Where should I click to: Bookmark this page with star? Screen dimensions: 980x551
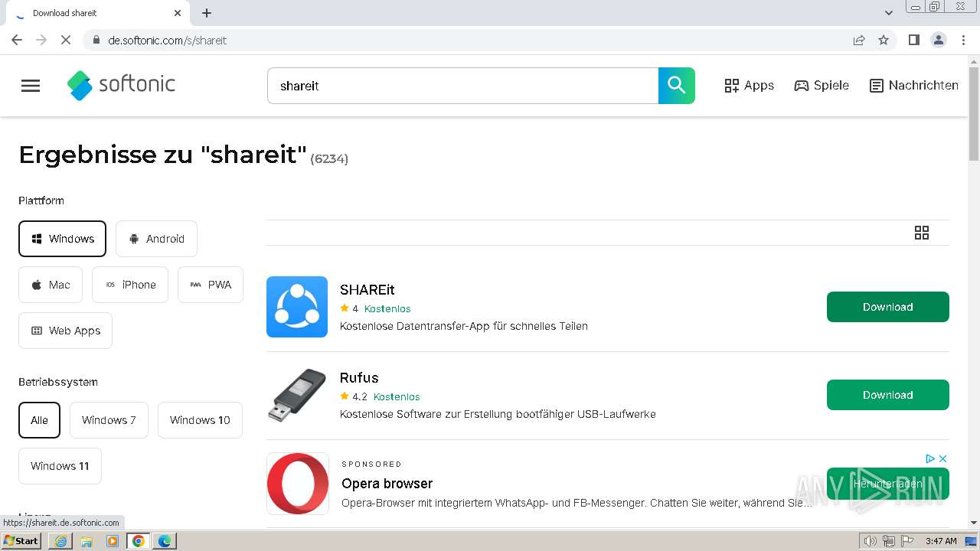884,40
